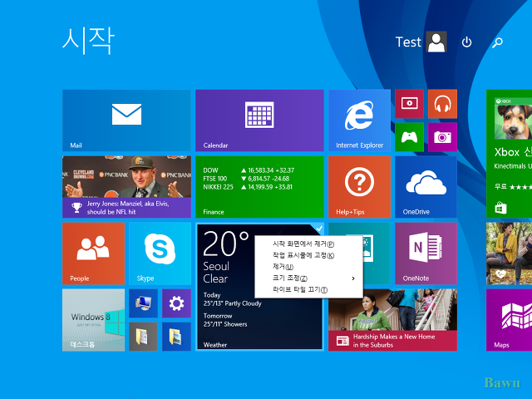Select 제거(U) uninstall menu item

click(x=308, y=267)
